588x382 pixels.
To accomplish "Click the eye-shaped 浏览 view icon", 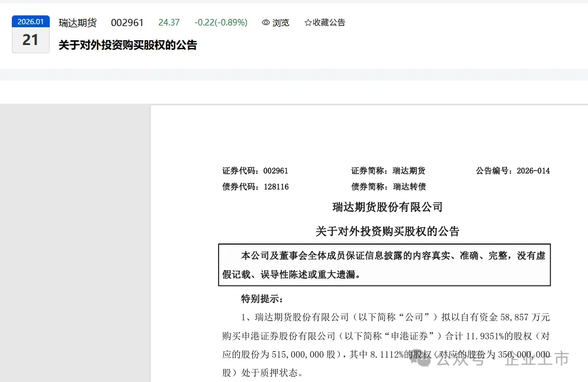I will pos(265,23).
